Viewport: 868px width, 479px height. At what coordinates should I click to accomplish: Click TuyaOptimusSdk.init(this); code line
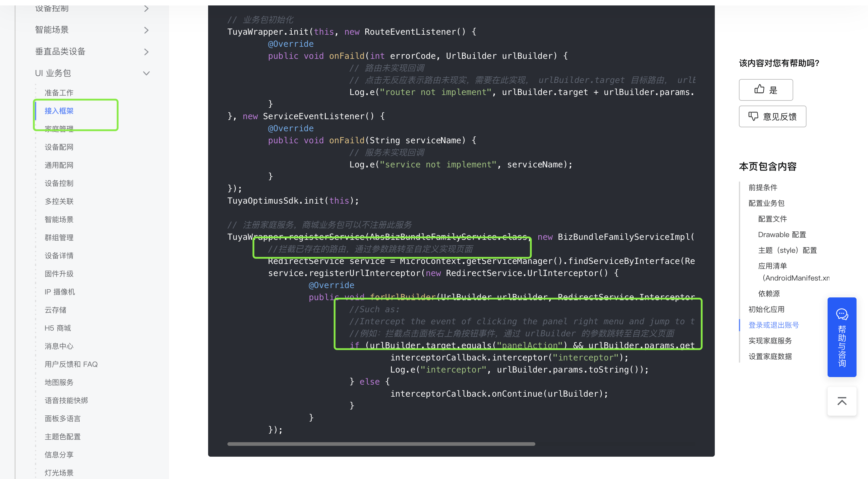click(x=293, y=201)
